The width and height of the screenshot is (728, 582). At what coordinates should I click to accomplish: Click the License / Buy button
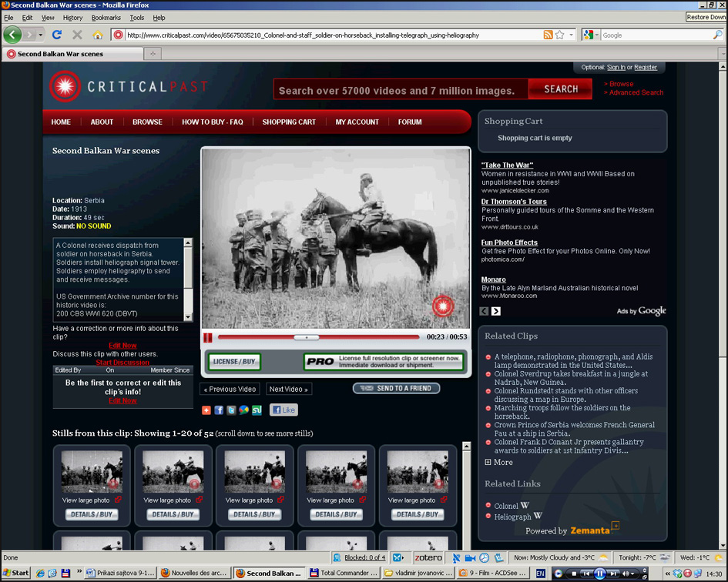point(234,361)
